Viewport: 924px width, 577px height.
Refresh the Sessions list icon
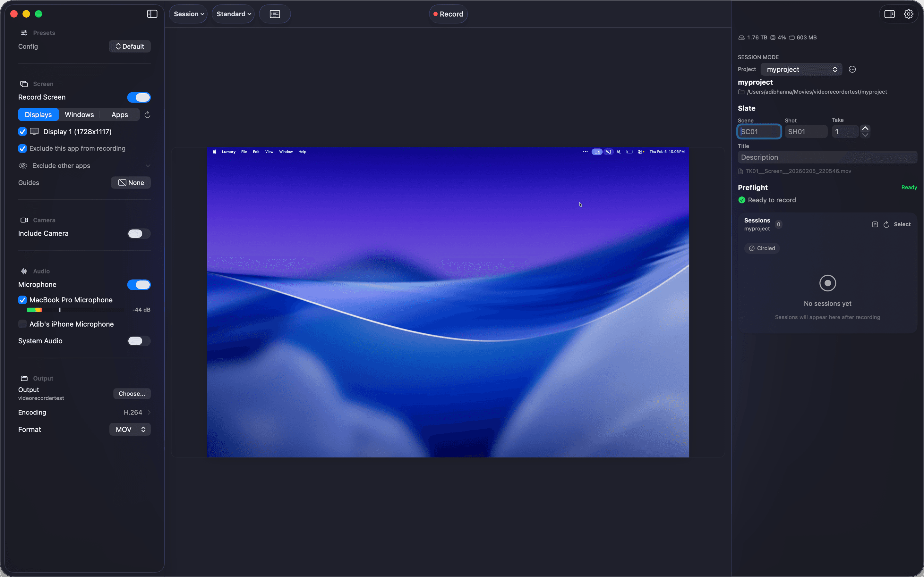[886, 224]
